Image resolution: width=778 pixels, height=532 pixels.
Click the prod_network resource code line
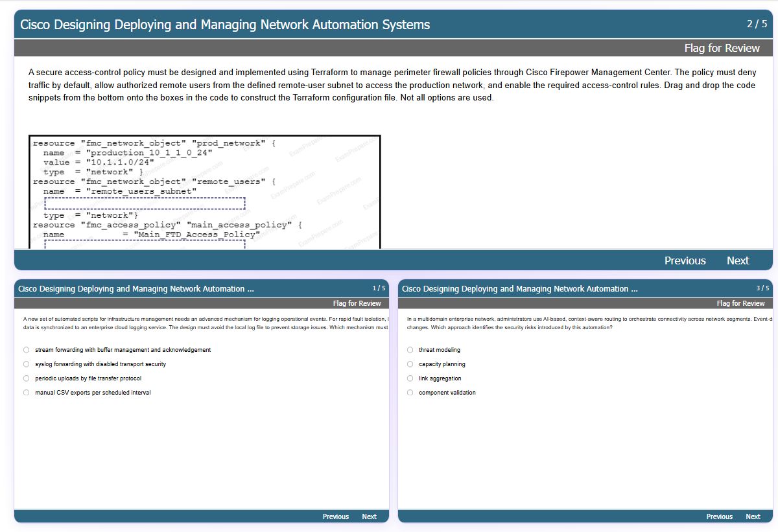[154, 143]
